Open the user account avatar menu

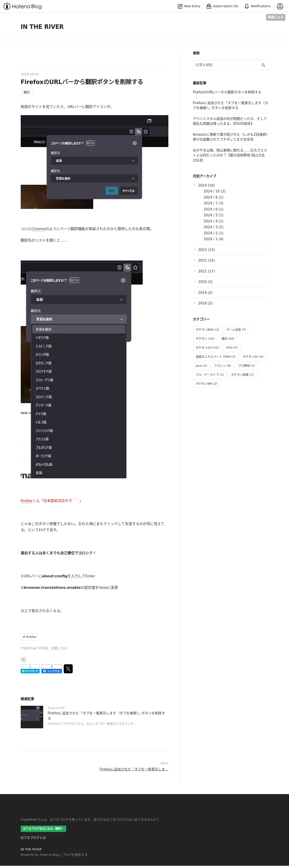[280, 6]
